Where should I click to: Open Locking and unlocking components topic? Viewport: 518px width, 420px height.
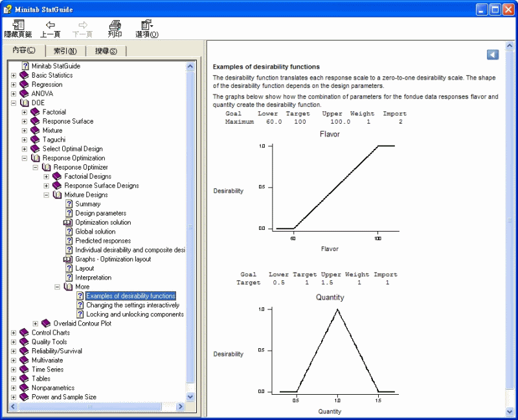(x=135, y=315)
